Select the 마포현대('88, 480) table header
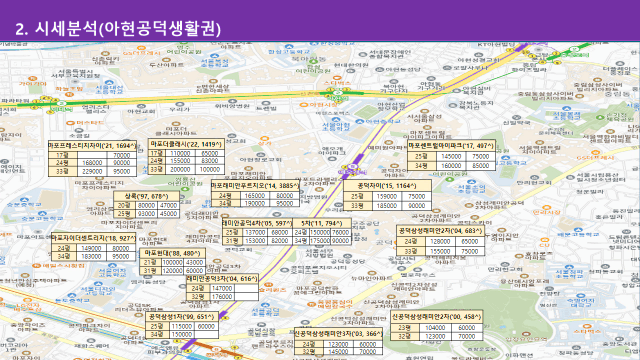The height and width of the screenshot is (360, 640). pos(173,253)
